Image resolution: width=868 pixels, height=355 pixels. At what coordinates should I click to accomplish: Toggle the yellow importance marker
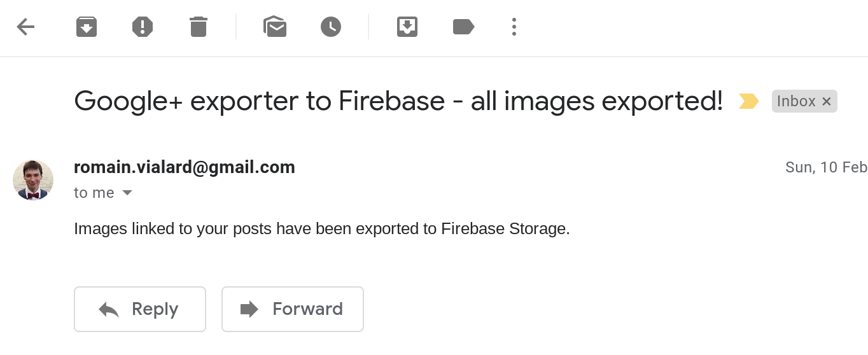click(x=748, y=101)
